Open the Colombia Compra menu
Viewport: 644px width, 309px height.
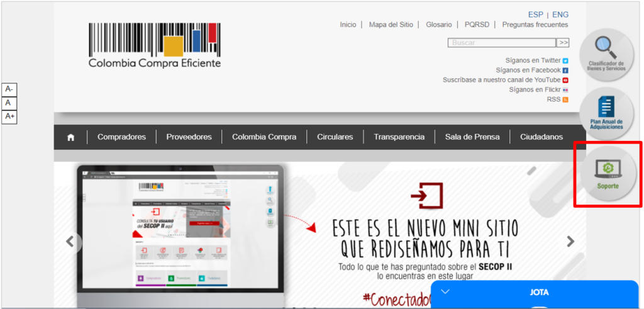(264, 137)
